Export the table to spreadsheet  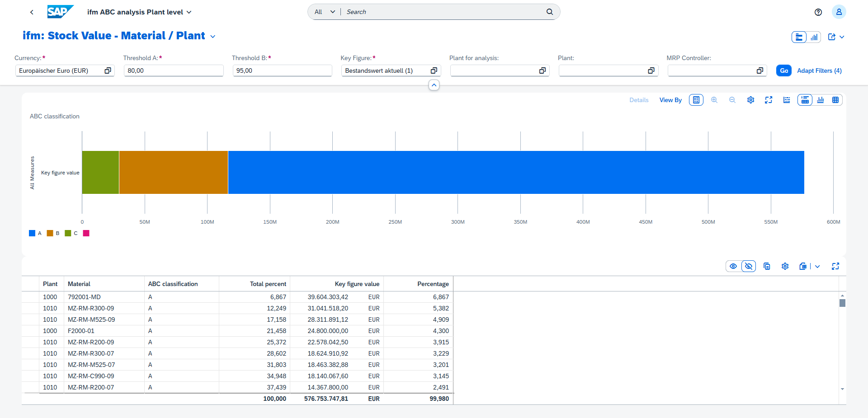(x=803, y=266)
